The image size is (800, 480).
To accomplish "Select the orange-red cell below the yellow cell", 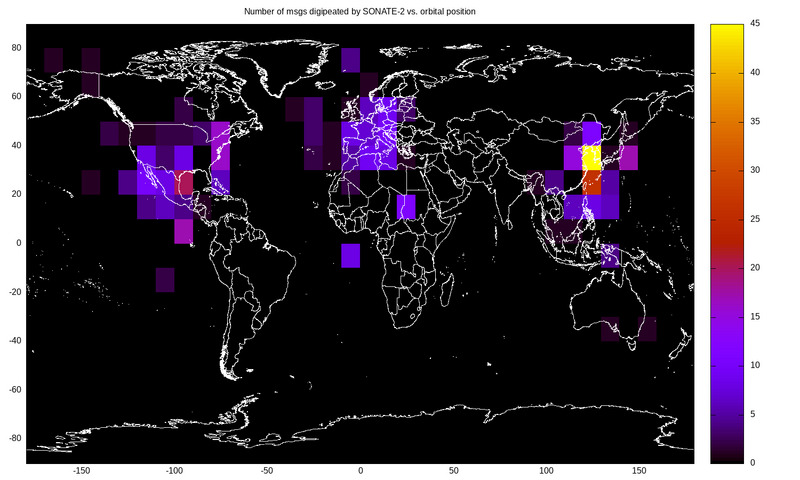I will [591, 182].
